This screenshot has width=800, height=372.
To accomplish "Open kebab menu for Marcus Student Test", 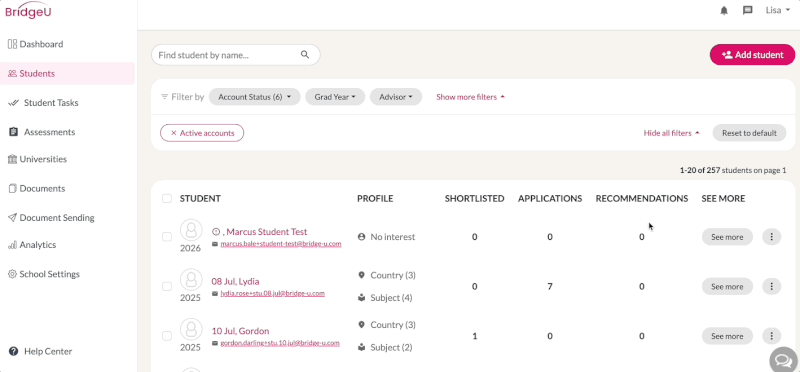I will pos(771,237).
